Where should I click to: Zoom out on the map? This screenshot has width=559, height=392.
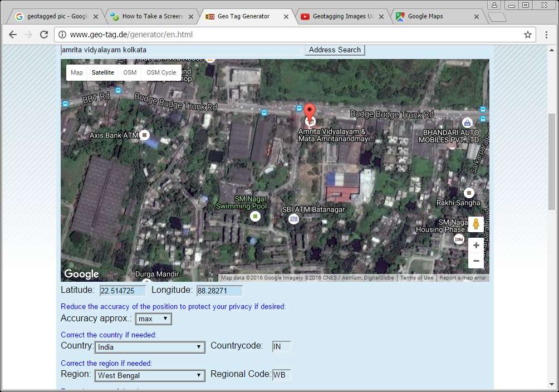pos(476,261)
